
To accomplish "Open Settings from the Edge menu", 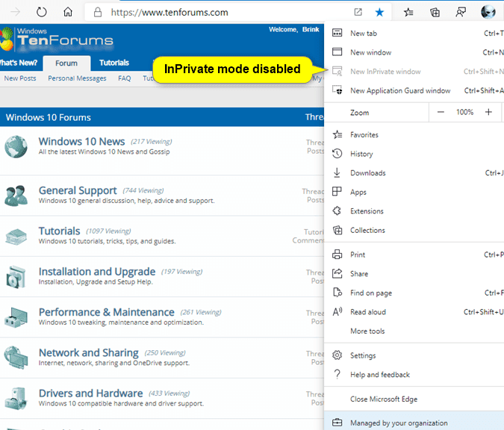I will pos(414,355).
